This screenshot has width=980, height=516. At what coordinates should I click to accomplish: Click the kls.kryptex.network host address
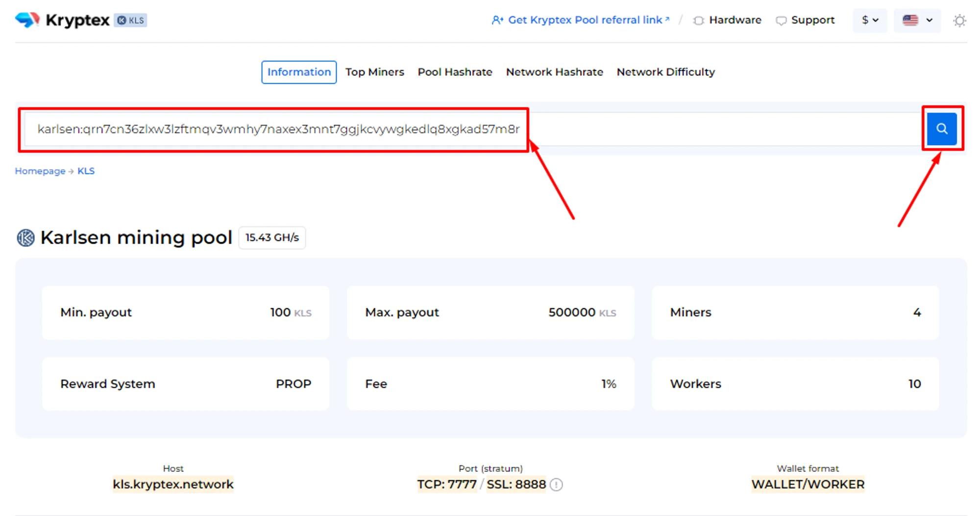(173, 484)
